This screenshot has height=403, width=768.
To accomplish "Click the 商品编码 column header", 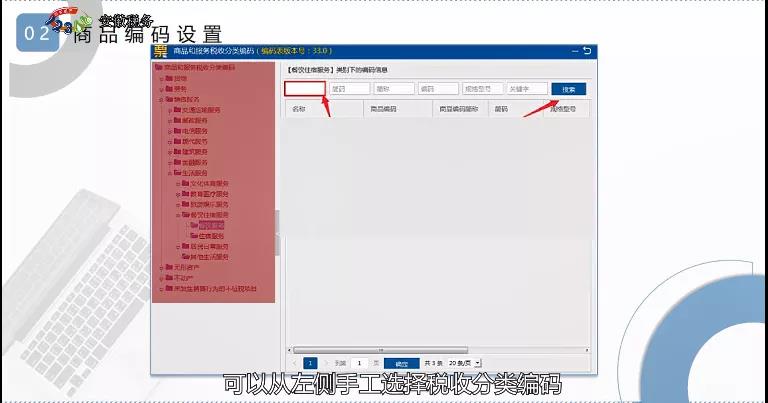I will click(398, 109).
